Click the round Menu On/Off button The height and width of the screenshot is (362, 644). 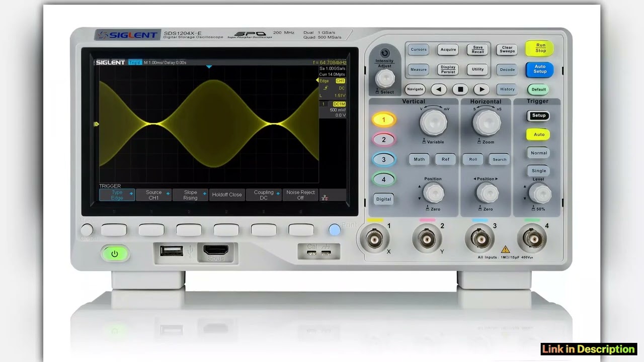[87, 230]
